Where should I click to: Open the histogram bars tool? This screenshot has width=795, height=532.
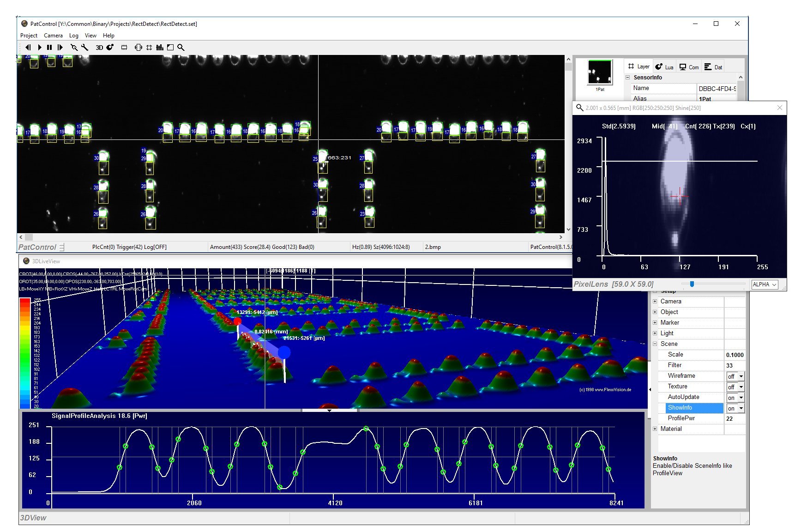point(160,47)
